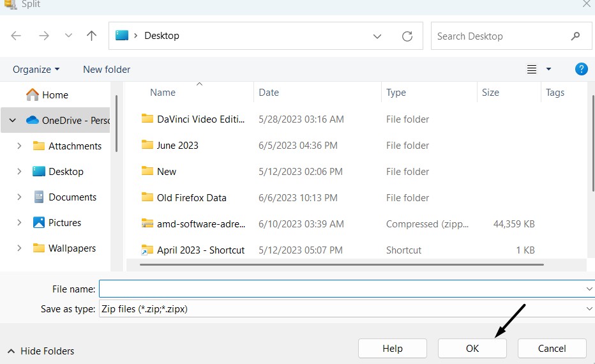Open the Organize menu
Image resolution: width=595 pixels, height=364 pixels.
pos(36,70)
